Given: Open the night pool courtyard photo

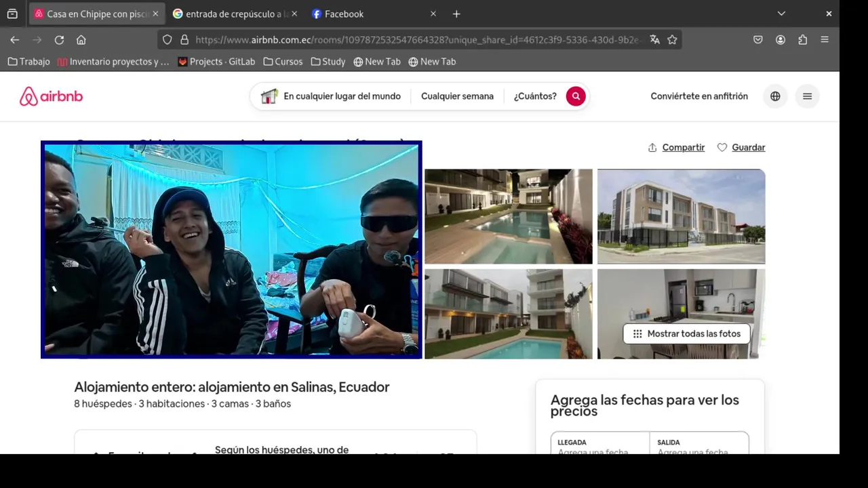Looking at the screenshot, I should pos(509,216).
